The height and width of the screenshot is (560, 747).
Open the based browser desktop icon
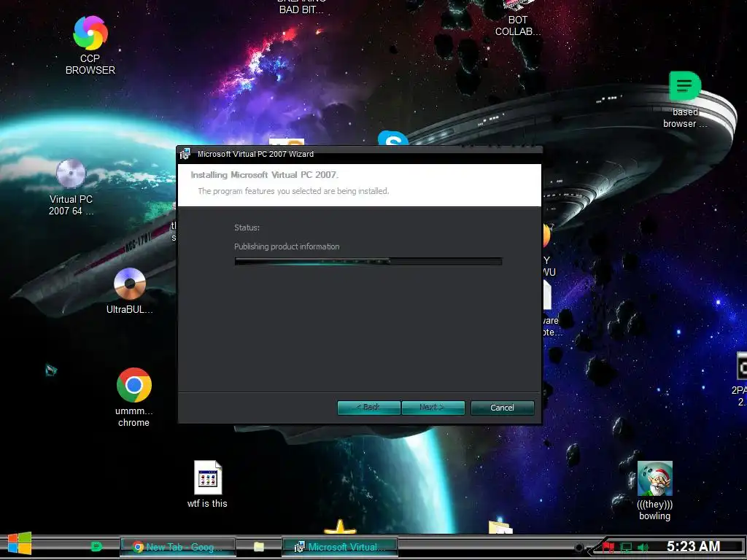point(685,99)
